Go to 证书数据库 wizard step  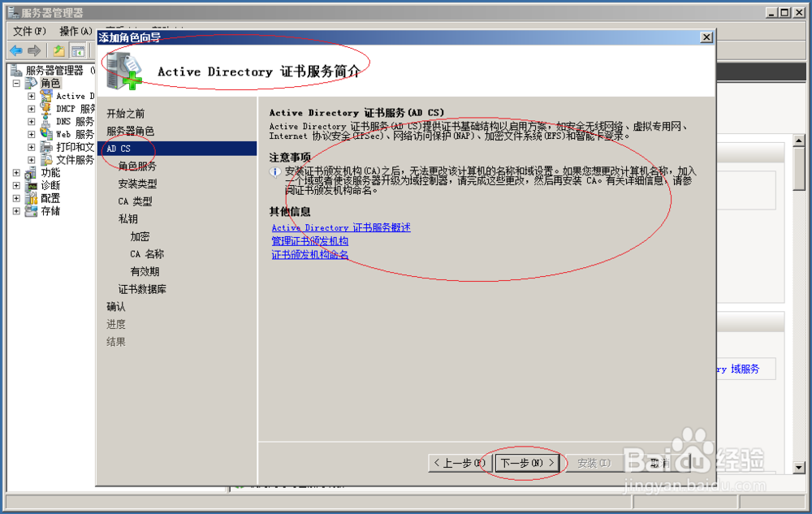pos(142,289)
